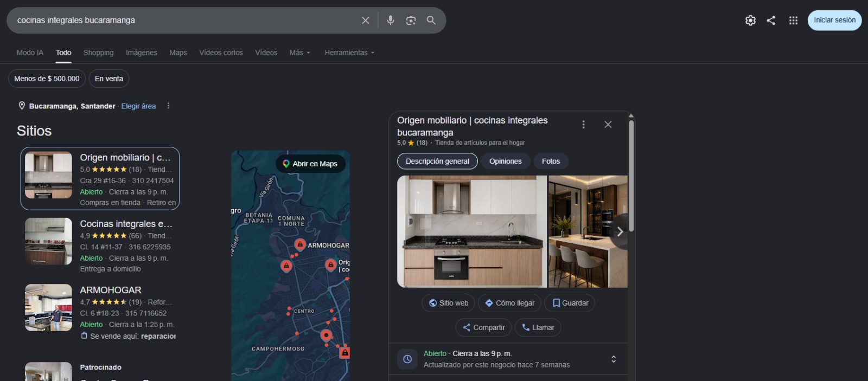The image size is (868, 381).
Task: Close the Origen mobiliario panel
Action: [608, 125]
